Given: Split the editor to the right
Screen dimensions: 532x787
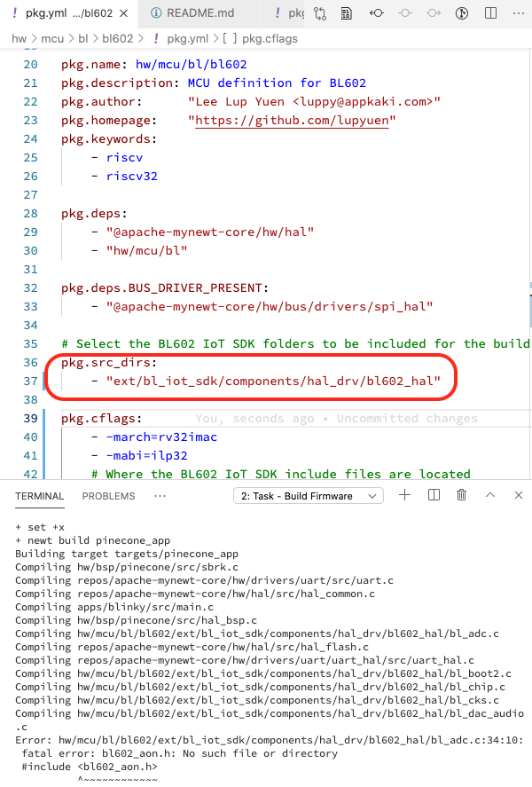Looking at the screenshot, I should pyautogui.click(x=490, y=13).
